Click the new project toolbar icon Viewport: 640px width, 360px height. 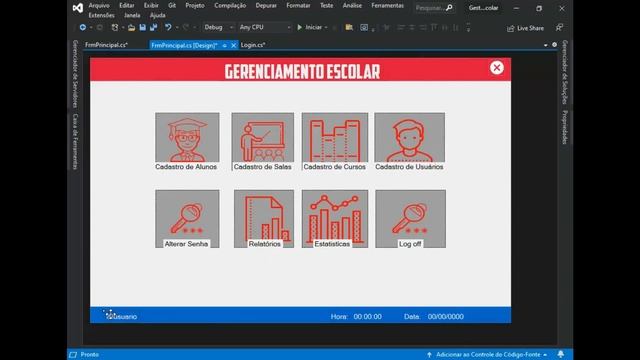(115, 27)
